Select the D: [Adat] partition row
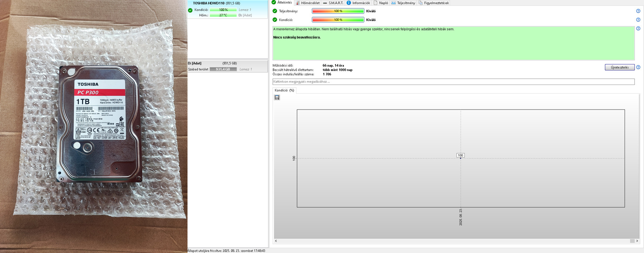This screenshot has width=644, height=253. point(227,66)
